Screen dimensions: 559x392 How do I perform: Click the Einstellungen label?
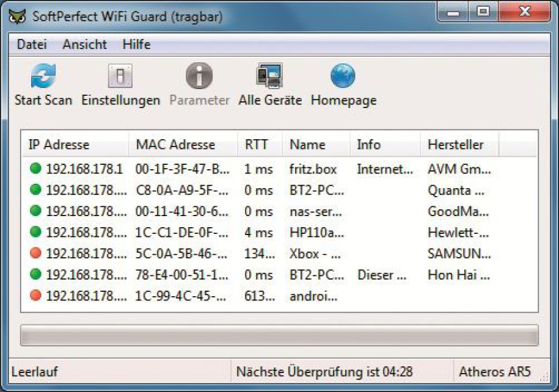click(120, 101)
